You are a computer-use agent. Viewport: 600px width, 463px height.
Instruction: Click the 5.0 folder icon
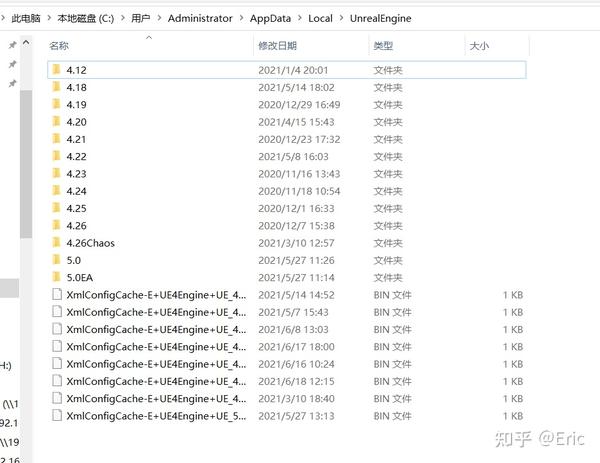click(x=57, y=260)
